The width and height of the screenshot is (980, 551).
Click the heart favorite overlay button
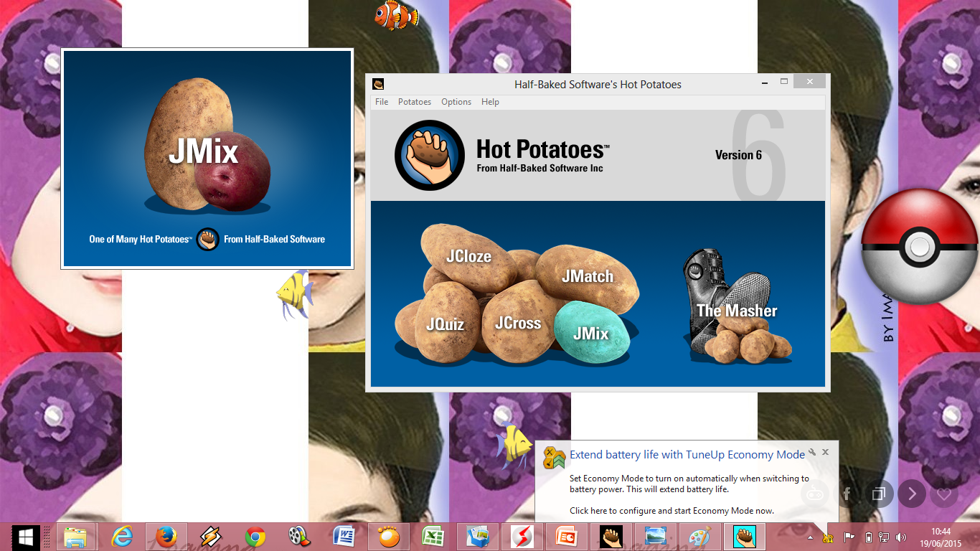pyautogui.click(x=944, y=494)
